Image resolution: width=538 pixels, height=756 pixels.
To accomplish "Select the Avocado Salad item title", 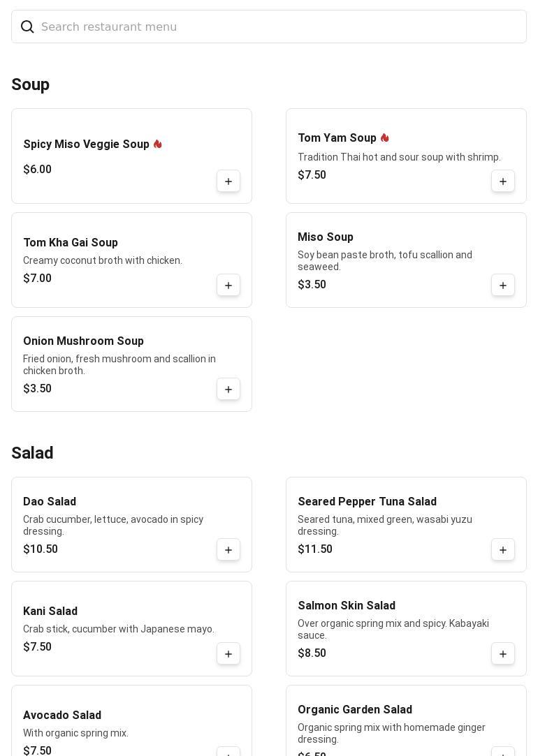I will click(x=62, y=716).
